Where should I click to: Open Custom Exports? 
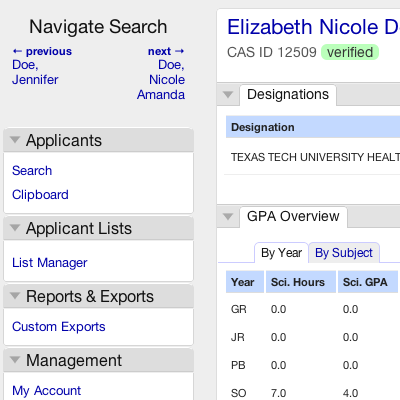pyautogui.click(x=59, y=327)
